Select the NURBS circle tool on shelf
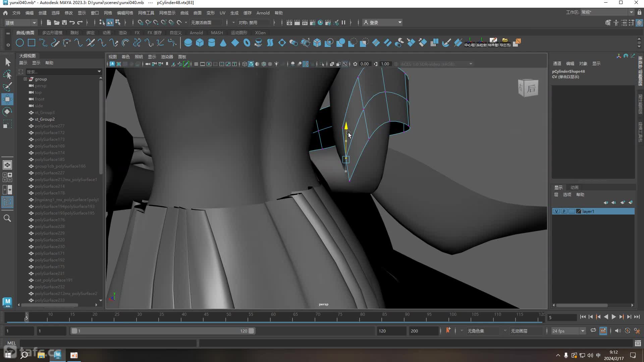 click(x=20, y=43)
